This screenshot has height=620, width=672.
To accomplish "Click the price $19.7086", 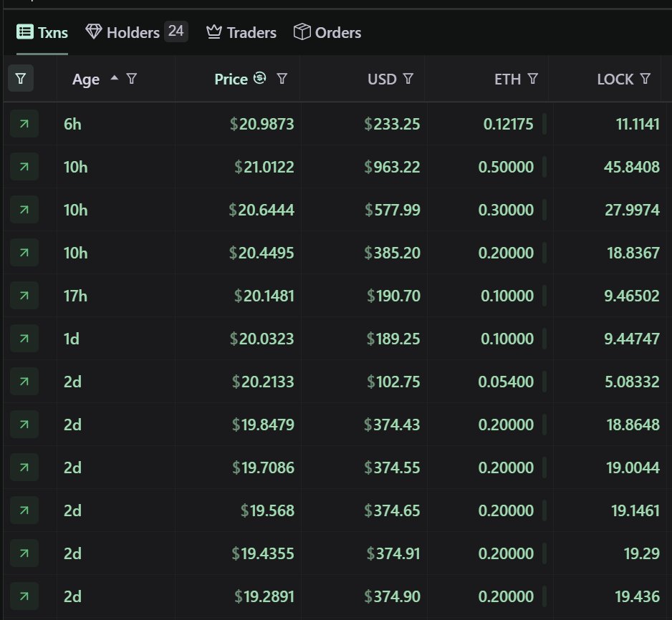I will tap(263, 468).
